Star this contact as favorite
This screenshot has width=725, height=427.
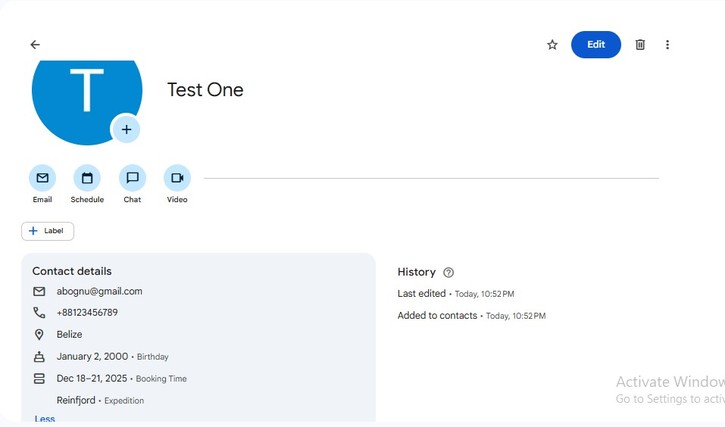(x=552, y=45)
